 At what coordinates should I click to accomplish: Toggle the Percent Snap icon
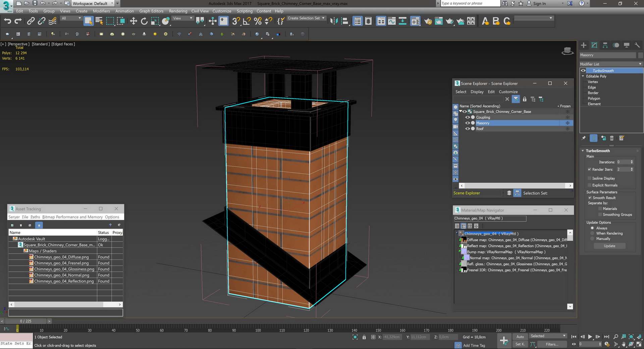click(258, 21)
